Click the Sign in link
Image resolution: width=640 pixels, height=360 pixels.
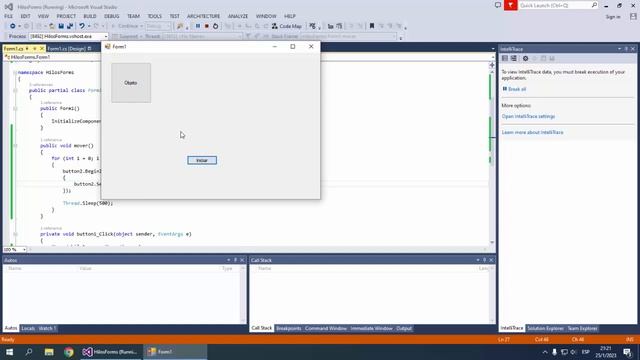click(613, 17)
